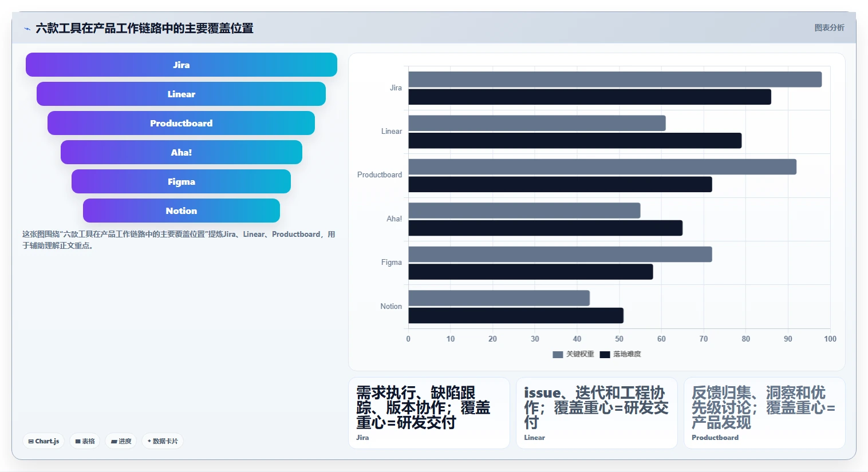This screenshot has height=472, width=868.
Task: Select the Productboard funnel stage
Action: click(x=182, y=123)
